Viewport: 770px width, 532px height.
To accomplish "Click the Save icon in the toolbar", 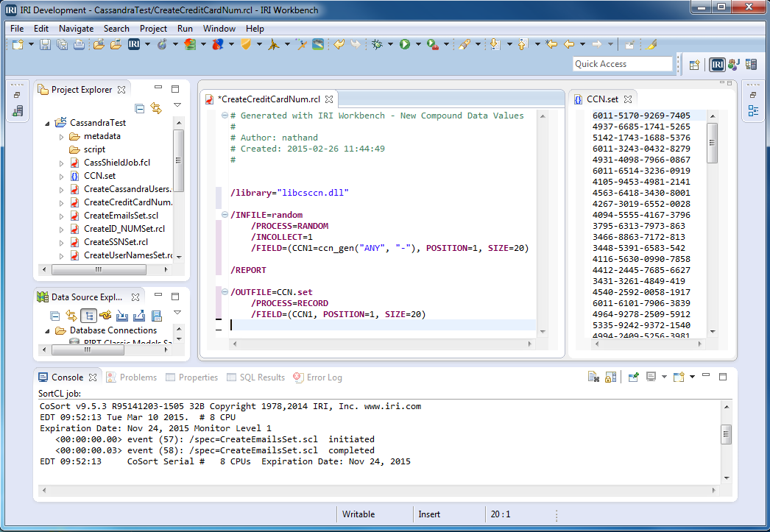I will (45, 45).
